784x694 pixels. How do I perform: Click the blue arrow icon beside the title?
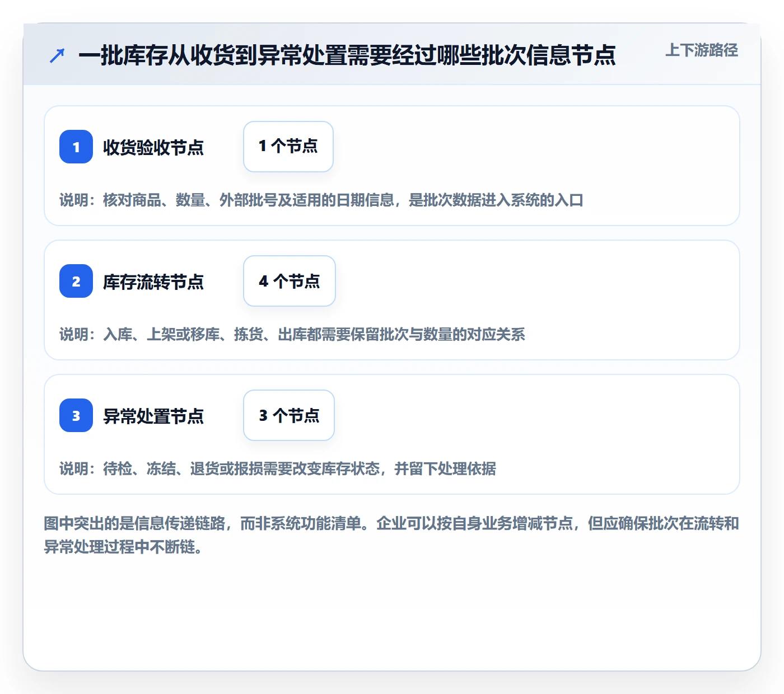point(57,55)
